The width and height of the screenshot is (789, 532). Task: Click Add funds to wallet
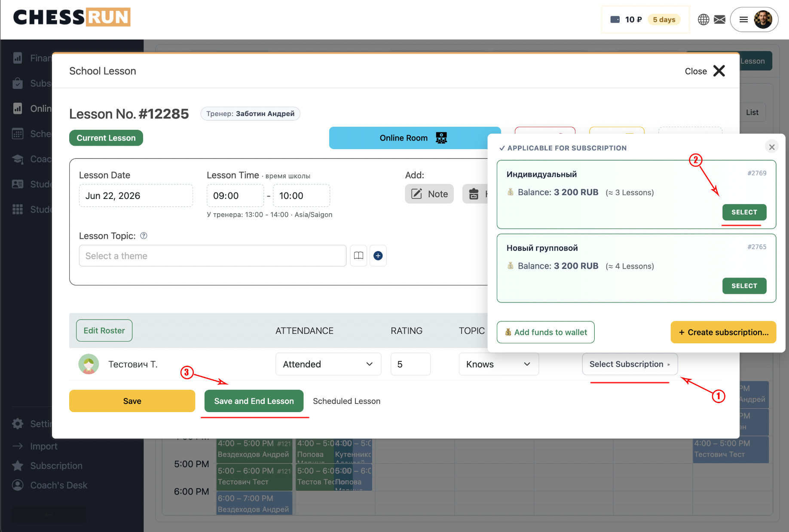tap(546, 332)
